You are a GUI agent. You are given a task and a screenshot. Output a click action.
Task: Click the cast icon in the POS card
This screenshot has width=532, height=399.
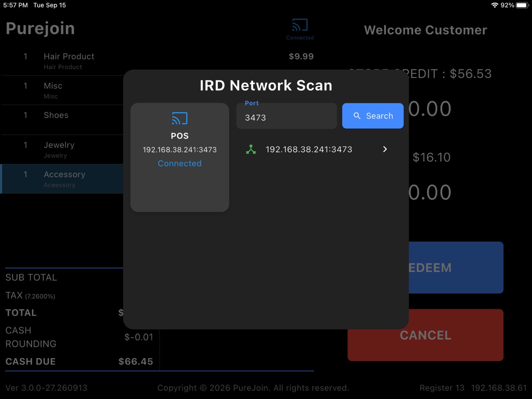(x=180, y=119)
